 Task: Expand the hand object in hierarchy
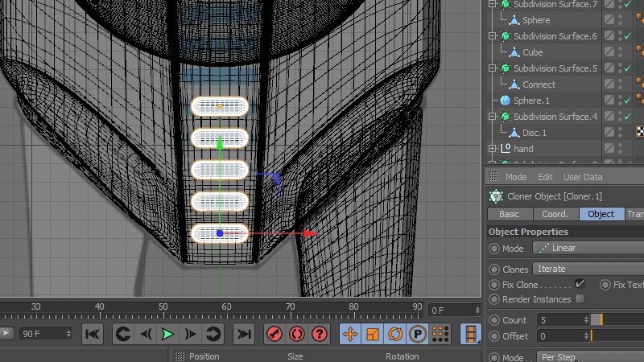click(x=493, y=149)
